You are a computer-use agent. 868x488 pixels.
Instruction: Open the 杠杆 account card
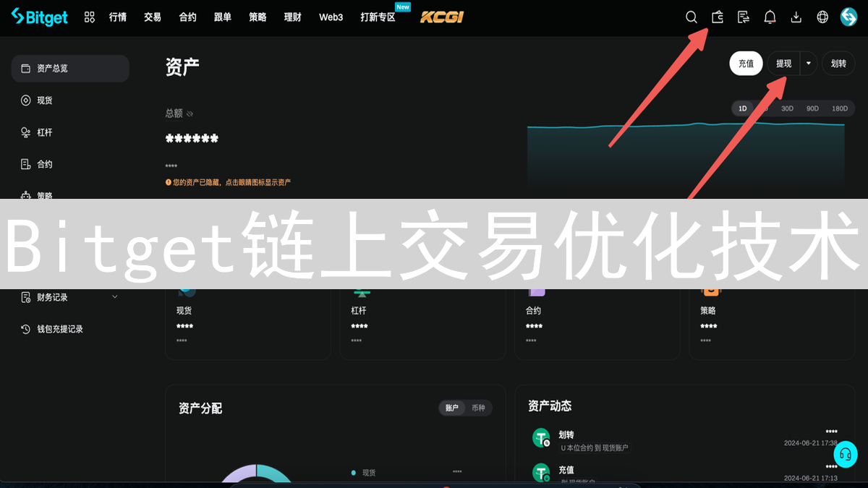coord(422,323)
